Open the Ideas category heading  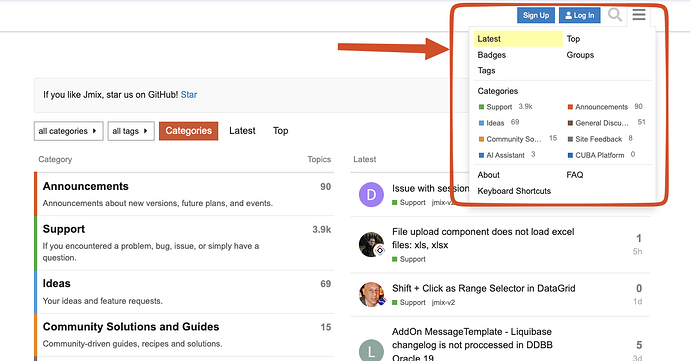coord(56,283)
